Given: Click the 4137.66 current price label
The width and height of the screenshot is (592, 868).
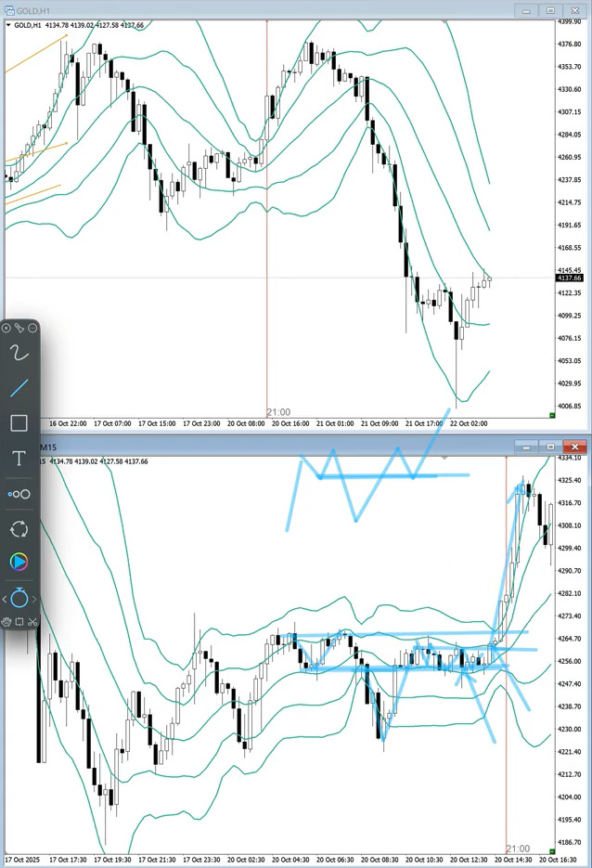Looking at the screenshot, I should (570, 278).
